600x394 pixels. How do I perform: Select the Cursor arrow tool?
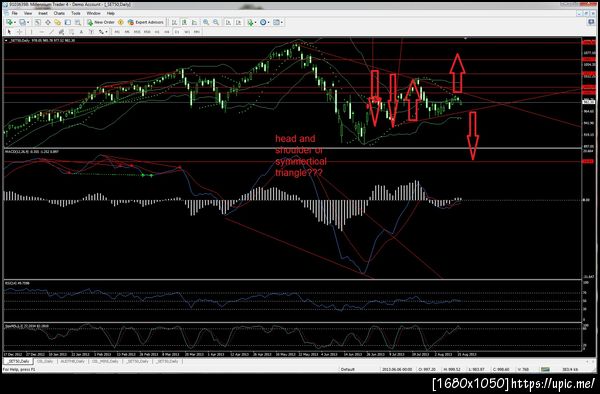9,32
